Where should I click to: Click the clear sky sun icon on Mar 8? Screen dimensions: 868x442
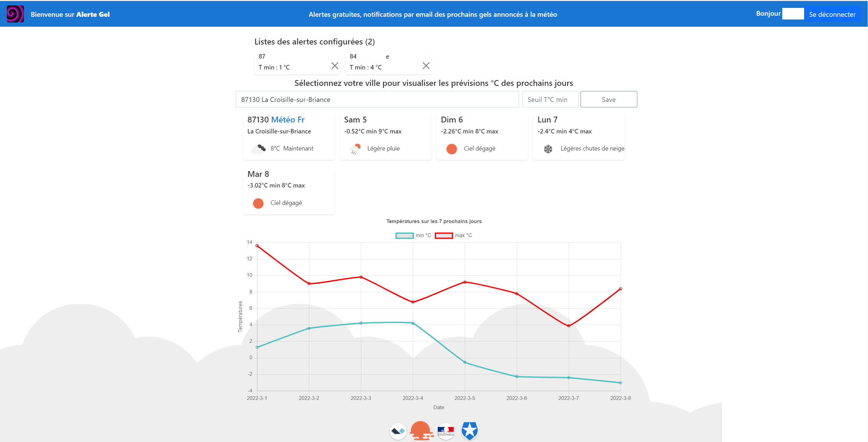click(x=258, y=203)
